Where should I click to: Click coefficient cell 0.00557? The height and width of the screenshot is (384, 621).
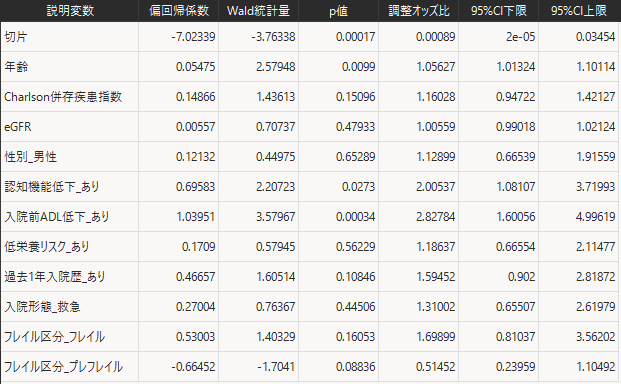coord(179,127)
